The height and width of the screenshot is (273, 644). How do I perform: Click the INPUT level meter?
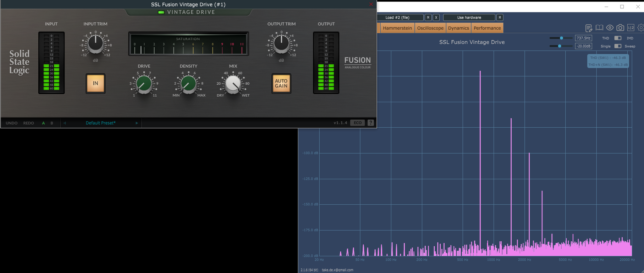[x=51, y=63]
